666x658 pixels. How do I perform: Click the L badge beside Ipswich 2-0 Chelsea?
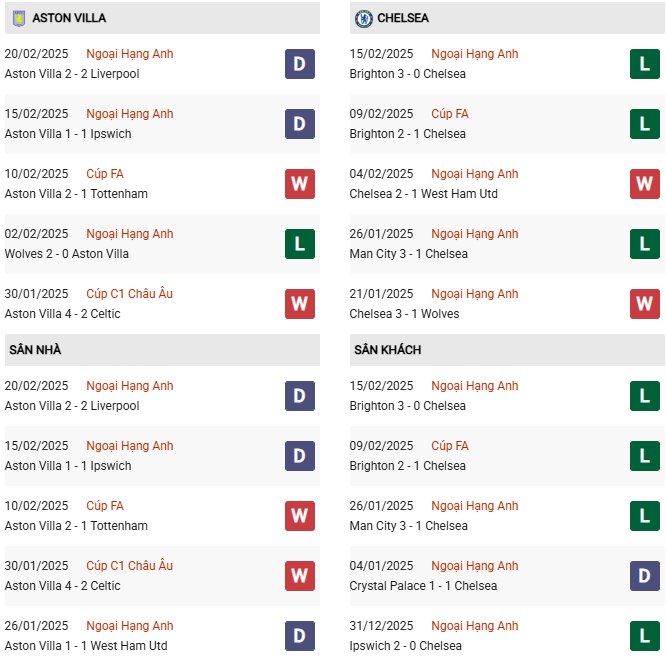645,636
